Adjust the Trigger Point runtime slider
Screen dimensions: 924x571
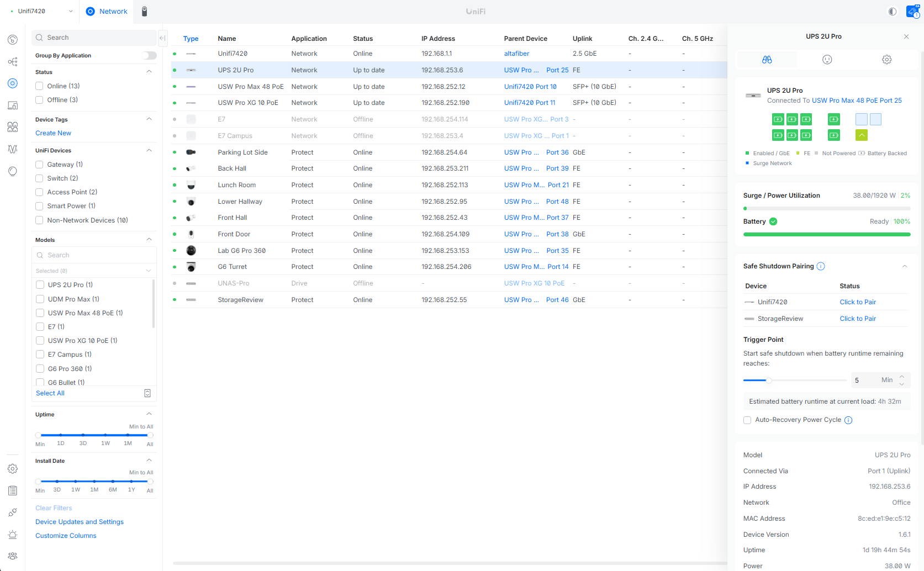(768, 380)
